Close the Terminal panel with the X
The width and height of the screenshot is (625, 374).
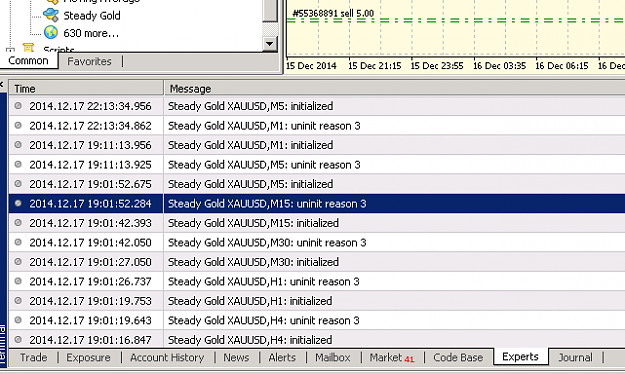(x=2, y=85)
